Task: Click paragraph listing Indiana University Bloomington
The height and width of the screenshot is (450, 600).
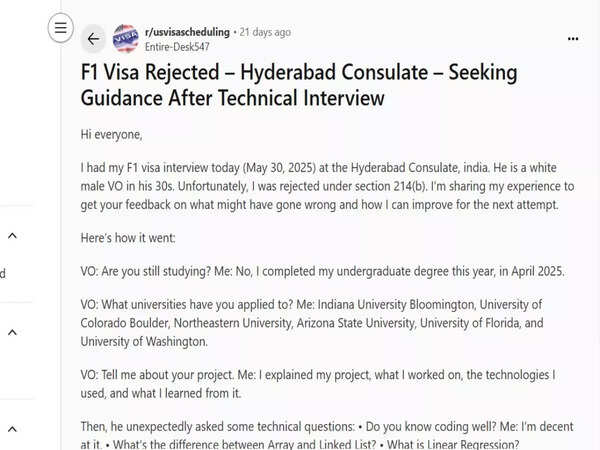Action: [x=311, y=323]
